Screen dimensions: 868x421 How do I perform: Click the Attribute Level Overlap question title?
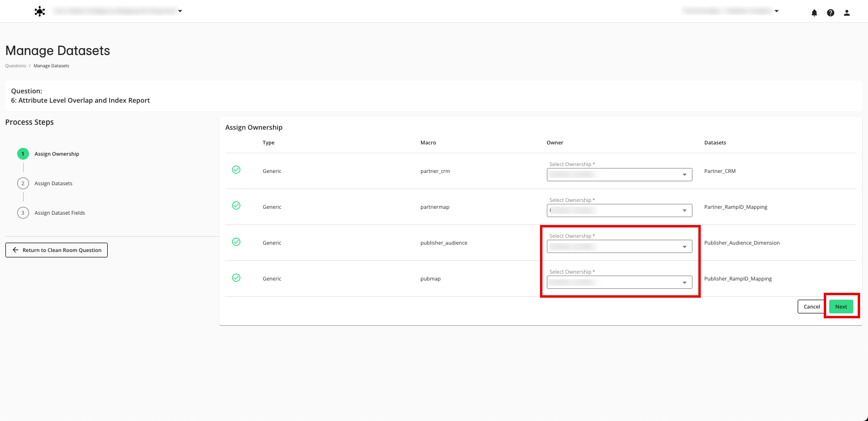click(x=80, y=100)
